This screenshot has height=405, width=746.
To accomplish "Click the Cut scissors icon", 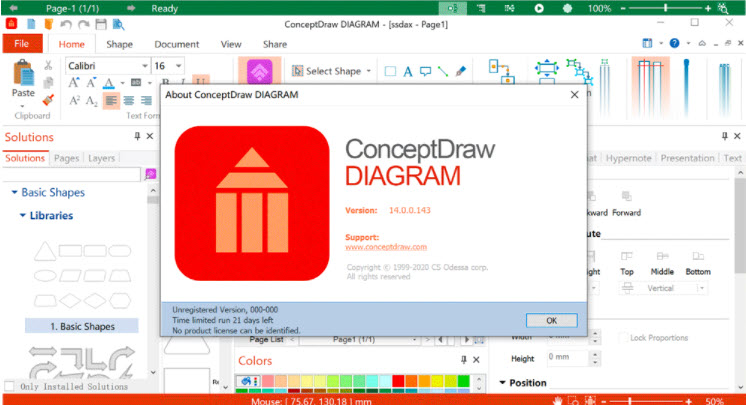I will click(48, 66).
